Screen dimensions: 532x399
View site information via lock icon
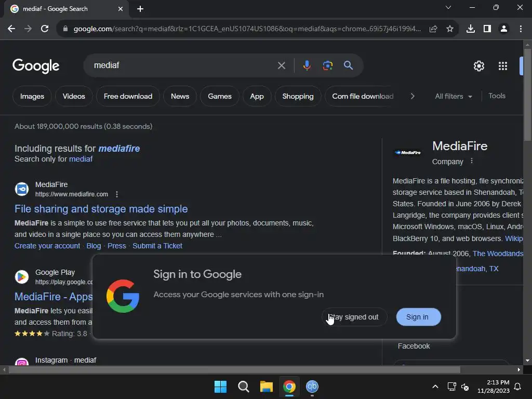(x=65, y=29)
